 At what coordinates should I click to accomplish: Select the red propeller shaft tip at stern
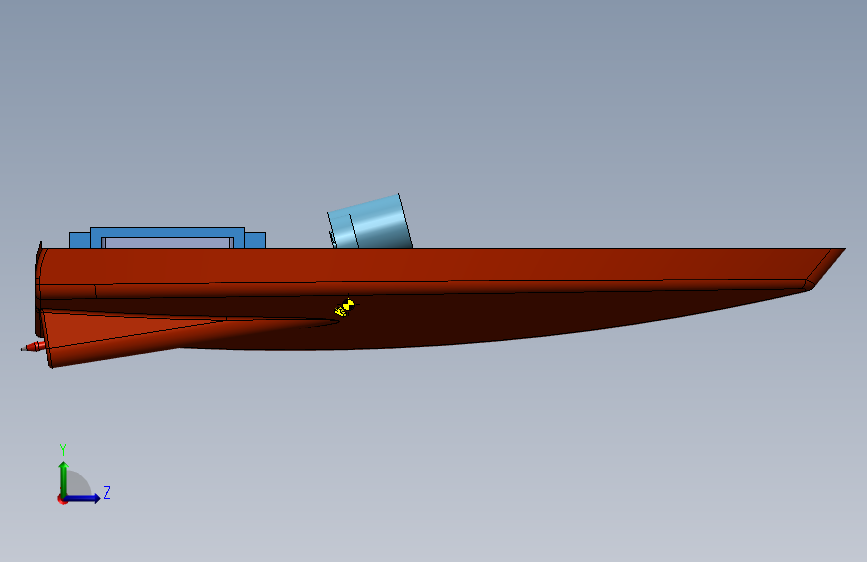(x=33, y=347)
